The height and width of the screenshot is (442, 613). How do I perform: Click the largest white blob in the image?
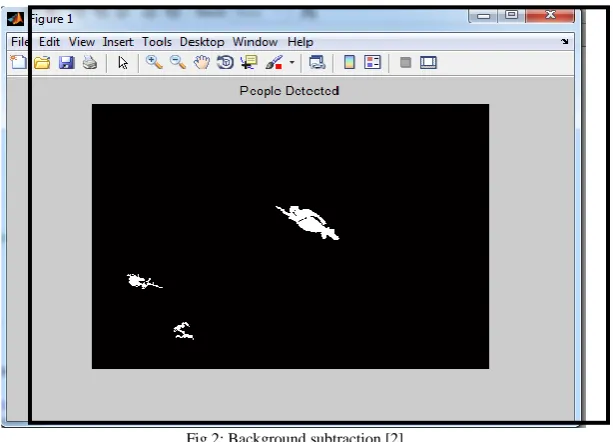coord(309,222)
